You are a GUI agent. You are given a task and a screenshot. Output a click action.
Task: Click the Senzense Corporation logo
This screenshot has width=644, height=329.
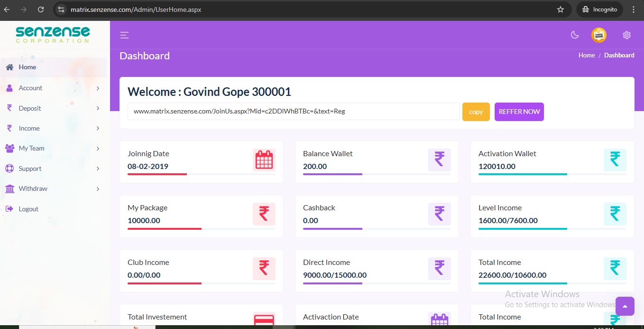point(53,34)
